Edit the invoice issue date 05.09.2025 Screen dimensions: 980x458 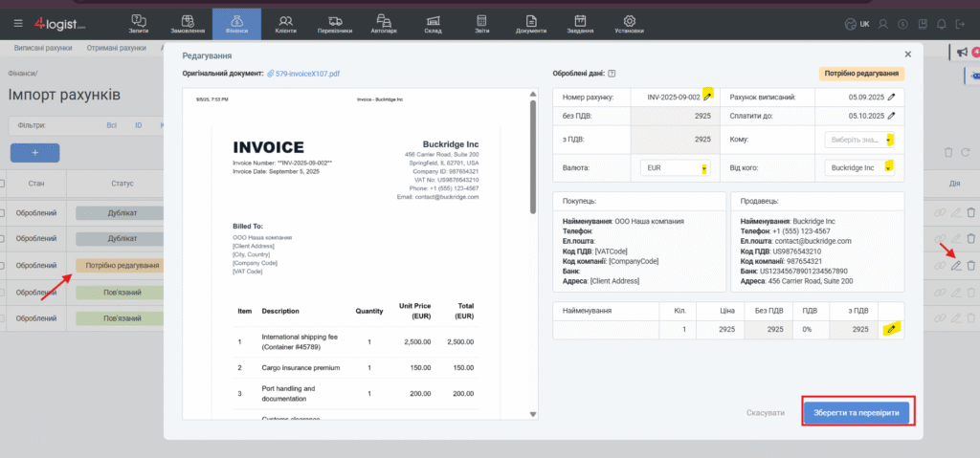click(892, 97)
